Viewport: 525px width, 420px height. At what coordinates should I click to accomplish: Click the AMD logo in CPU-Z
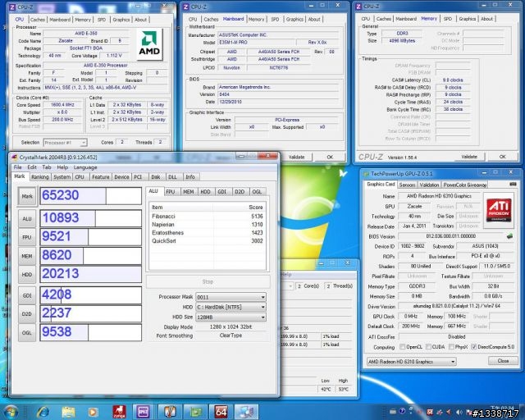point(149,44)
